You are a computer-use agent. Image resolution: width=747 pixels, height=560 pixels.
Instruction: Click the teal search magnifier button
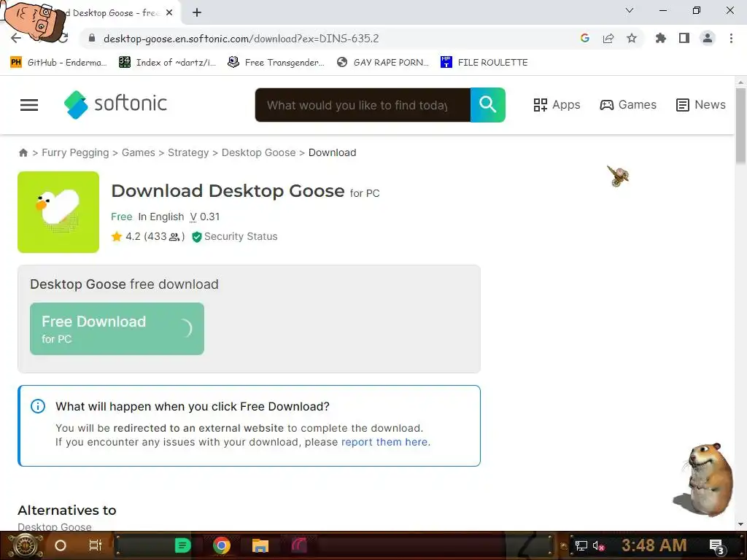coord(487,105)
